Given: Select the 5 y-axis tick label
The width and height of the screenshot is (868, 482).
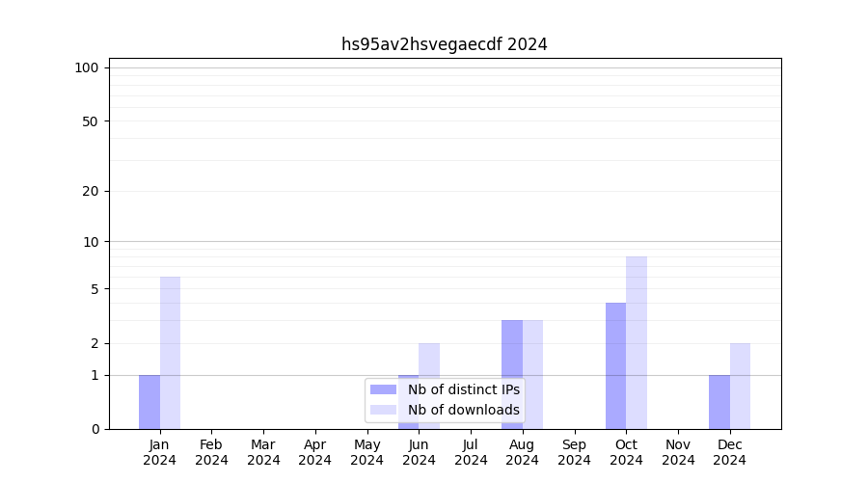Looking at the screenshot, I should (95, 289).
